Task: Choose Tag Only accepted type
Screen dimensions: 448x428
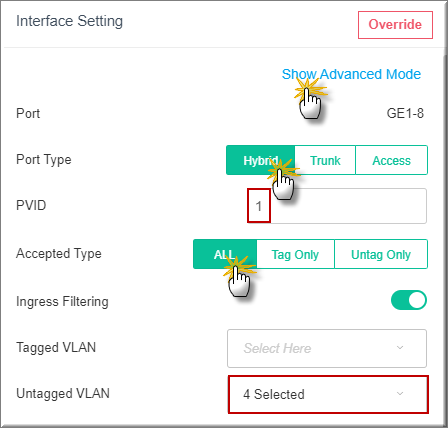Action: click(295, 254)
